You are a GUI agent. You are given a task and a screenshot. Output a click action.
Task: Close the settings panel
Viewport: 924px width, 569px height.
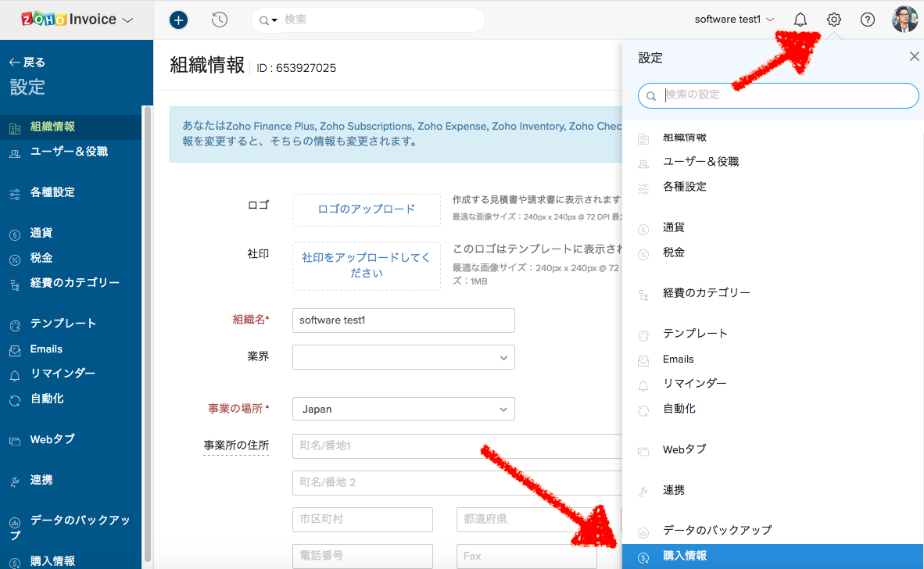point(914,56)
